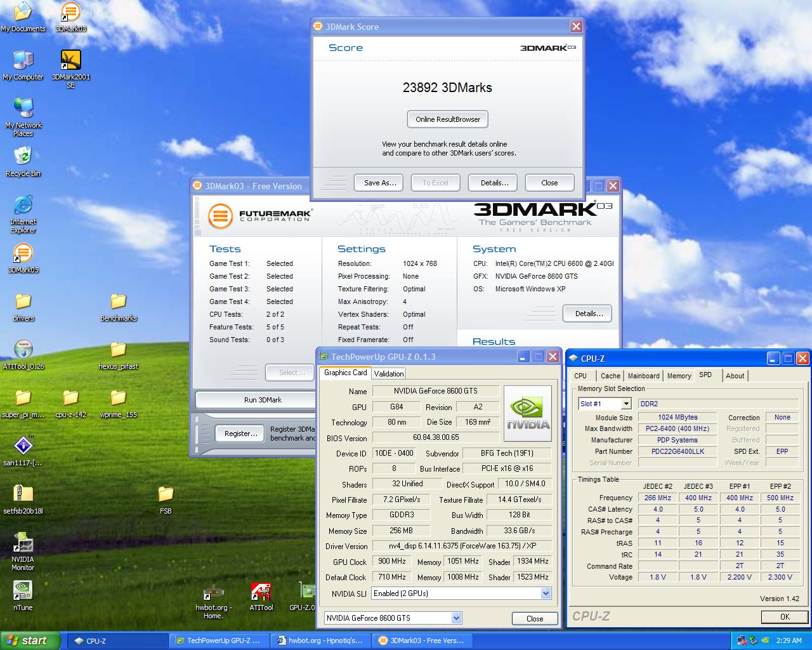
Task: Open the setfsb20b18l archive icon
Action: (x=23, y=500)
